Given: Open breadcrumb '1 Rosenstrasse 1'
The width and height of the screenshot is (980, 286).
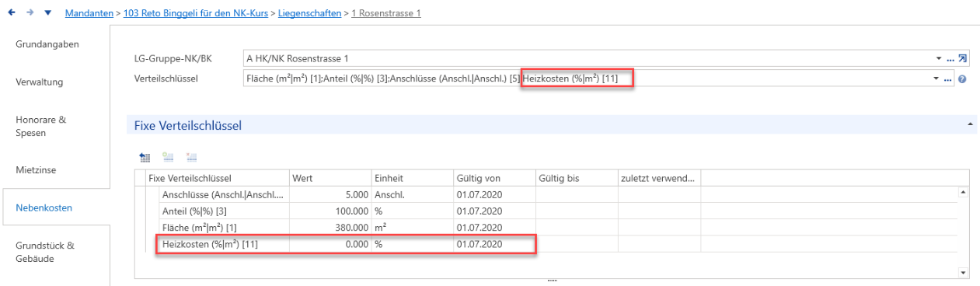Looking at the screenshot, I should (x=386, y=13).
